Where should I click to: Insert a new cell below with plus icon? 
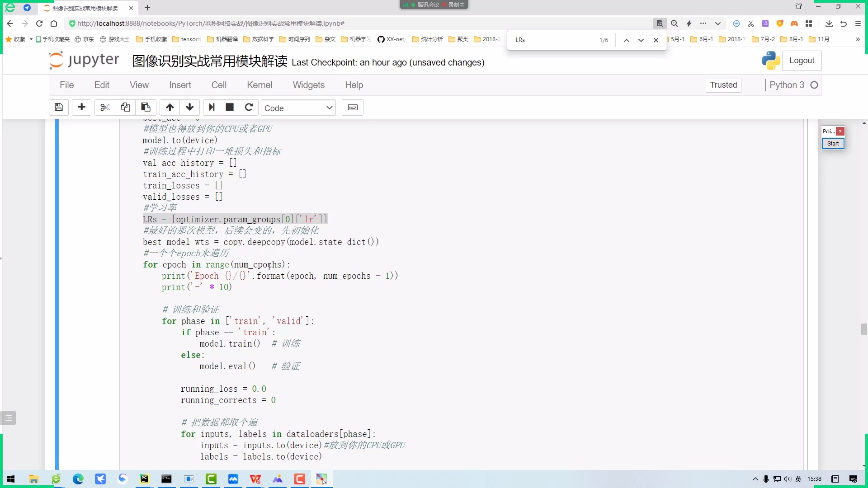[82, 108]
